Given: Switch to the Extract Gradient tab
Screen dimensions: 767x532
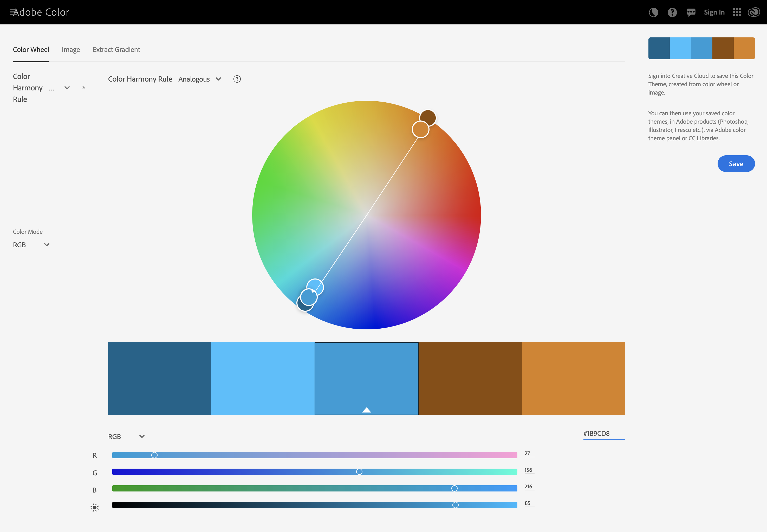Looking at the screenshot, I should click(x=116, y=50).
